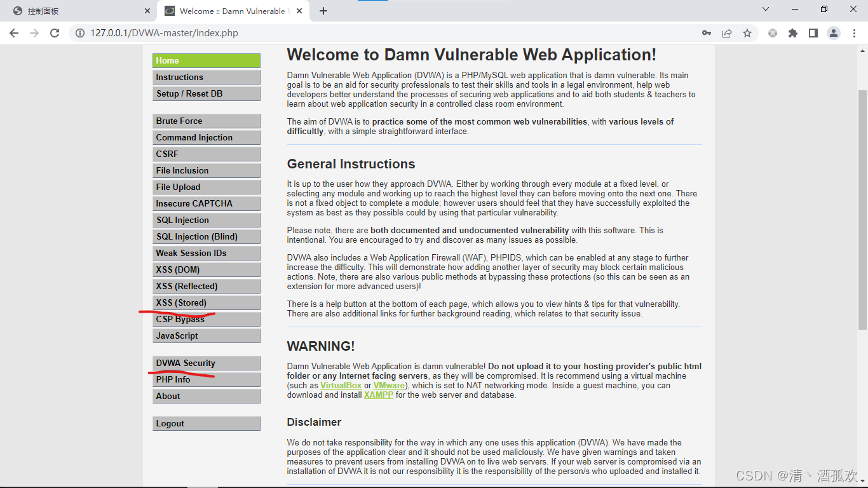The width and height of the screenshot is (868, 488).
Task: Switch to the 控制面板 tab
Action: 79,11
